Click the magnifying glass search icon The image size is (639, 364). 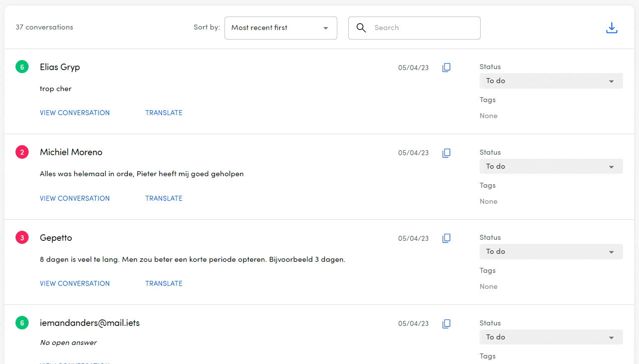[361, 28]
